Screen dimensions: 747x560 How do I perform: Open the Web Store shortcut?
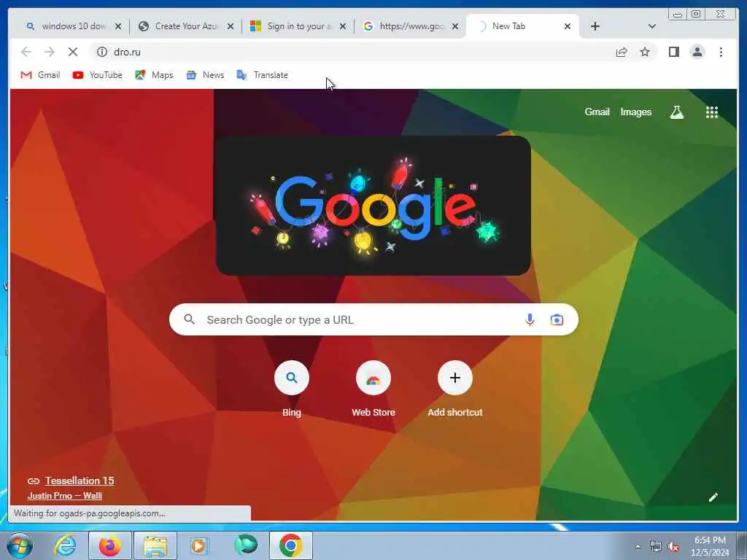373,389
